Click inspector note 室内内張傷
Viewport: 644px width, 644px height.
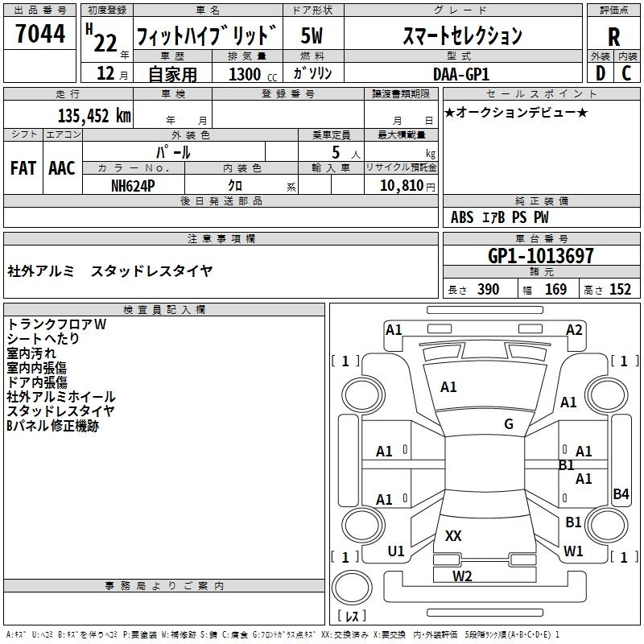coord(36,368)
